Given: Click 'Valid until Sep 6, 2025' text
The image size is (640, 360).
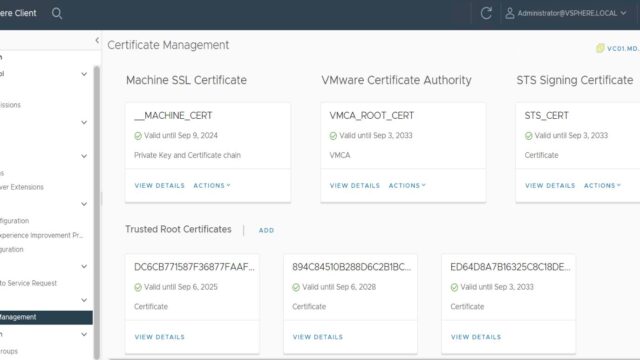Looking at the screenshot, I should coord(181,287).
